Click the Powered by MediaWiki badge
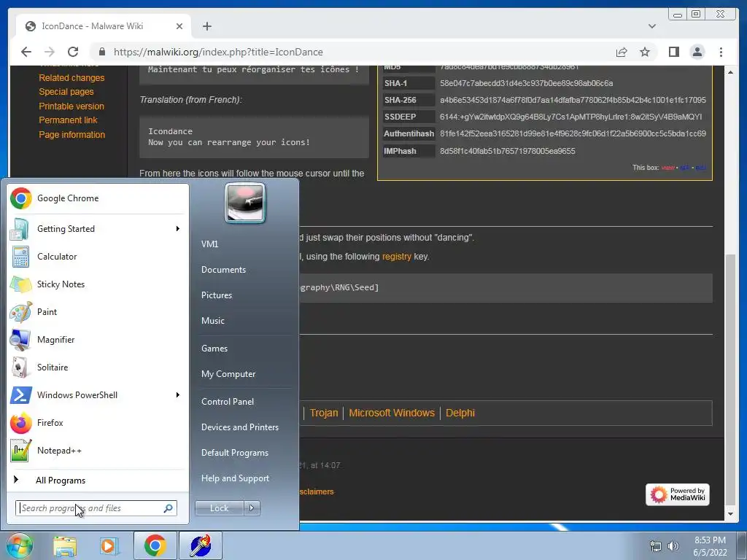Image resolution: width=747 pixels, height=560 pixels. click(x=678, y=495)
